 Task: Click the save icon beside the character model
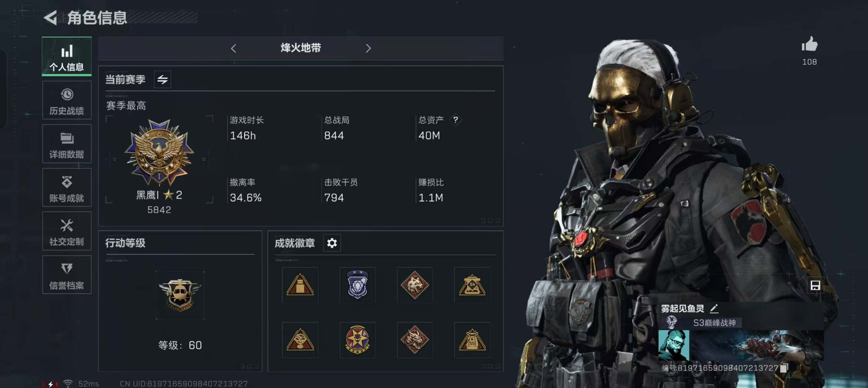815,285
